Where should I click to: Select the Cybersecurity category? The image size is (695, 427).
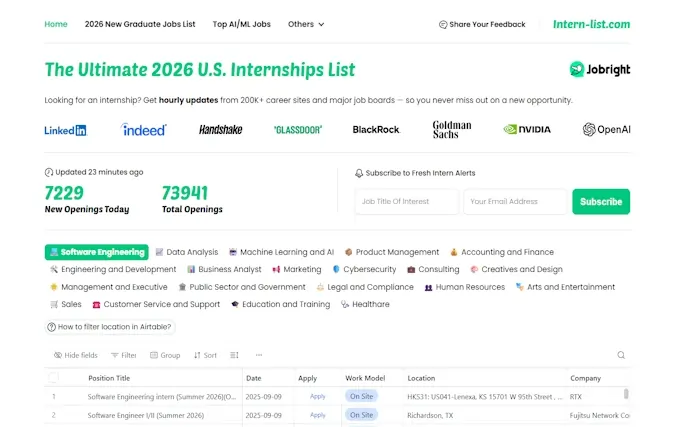(364, 269)
